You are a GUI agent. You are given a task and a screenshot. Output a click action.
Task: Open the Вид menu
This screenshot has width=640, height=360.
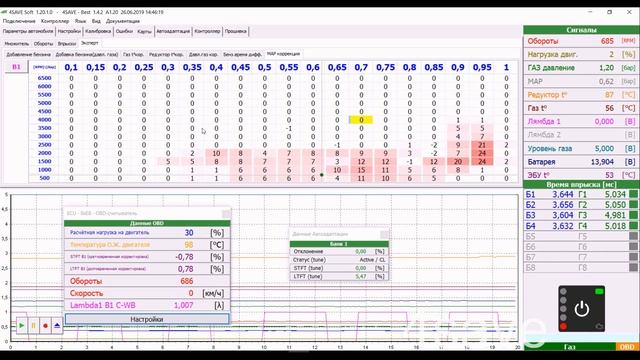(96, 21)
